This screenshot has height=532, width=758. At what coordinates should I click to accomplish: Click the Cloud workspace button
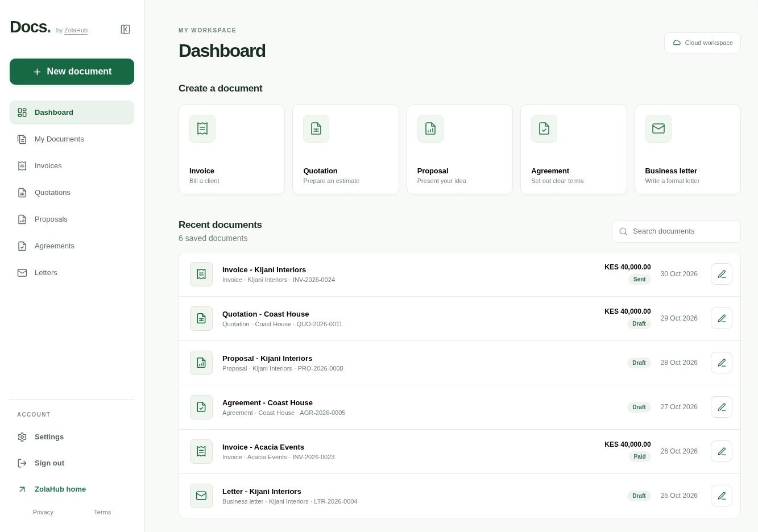click(702, 43)
